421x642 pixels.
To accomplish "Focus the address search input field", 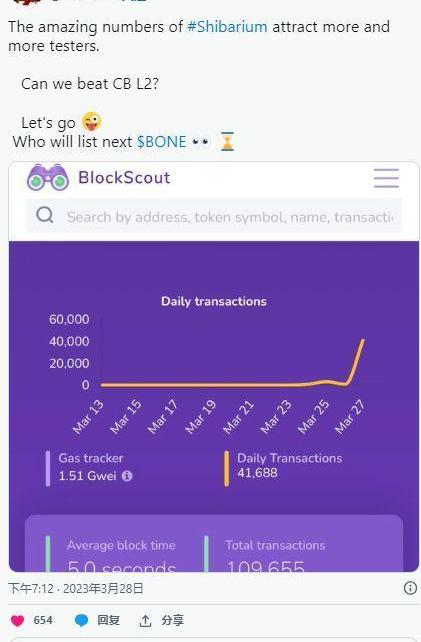I will pyautogui.click(x=214, y=216).
